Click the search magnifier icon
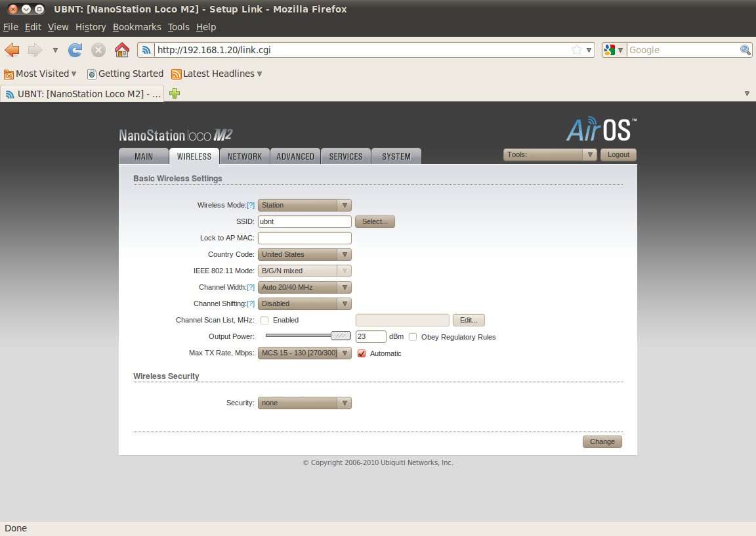 click(x=745, y=50)
